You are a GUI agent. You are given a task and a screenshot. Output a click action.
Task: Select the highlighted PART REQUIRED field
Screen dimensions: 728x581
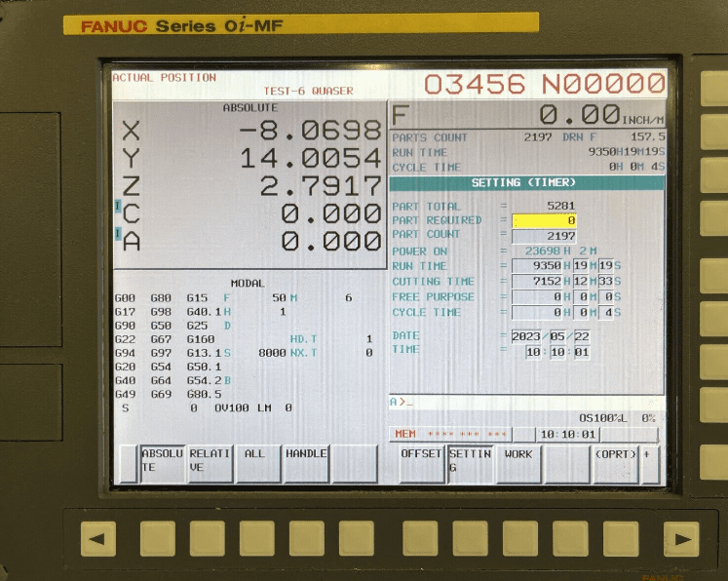pos(544,221)
